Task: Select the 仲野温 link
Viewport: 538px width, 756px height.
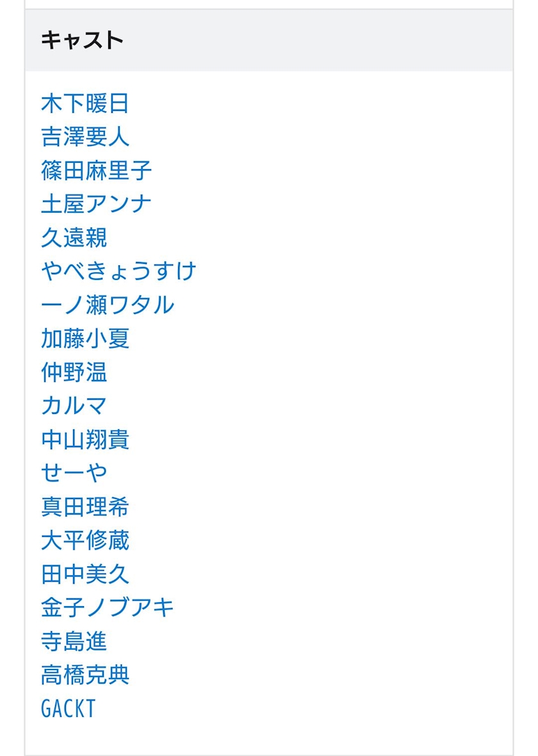Action: [x=74, y=372]
